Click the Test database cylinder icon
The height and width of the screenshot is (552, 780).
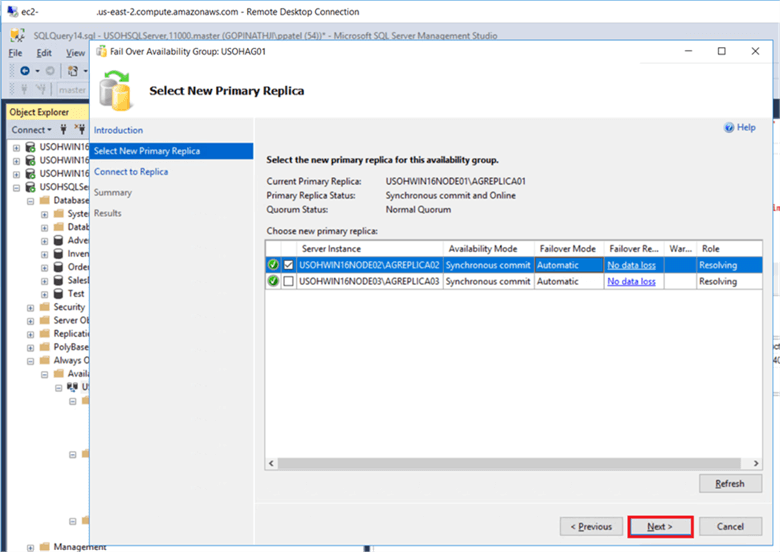58,294
